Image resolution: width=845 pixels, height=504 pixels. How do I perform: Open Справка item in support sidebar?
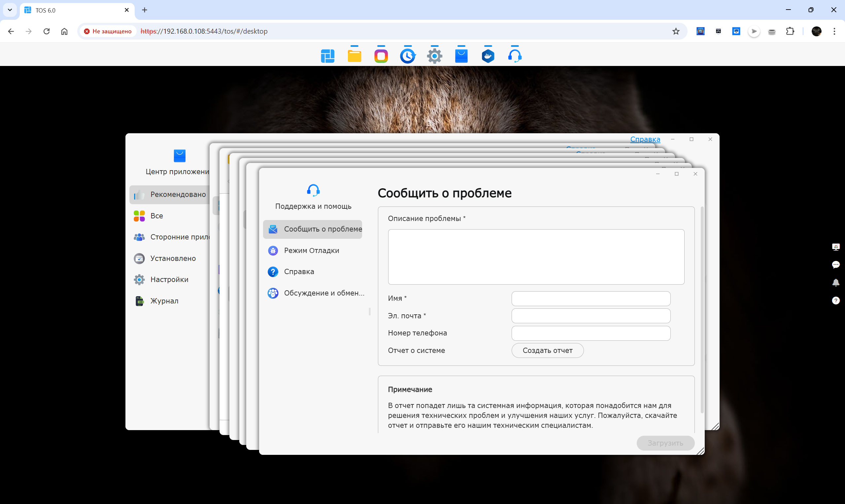(299, 271)
